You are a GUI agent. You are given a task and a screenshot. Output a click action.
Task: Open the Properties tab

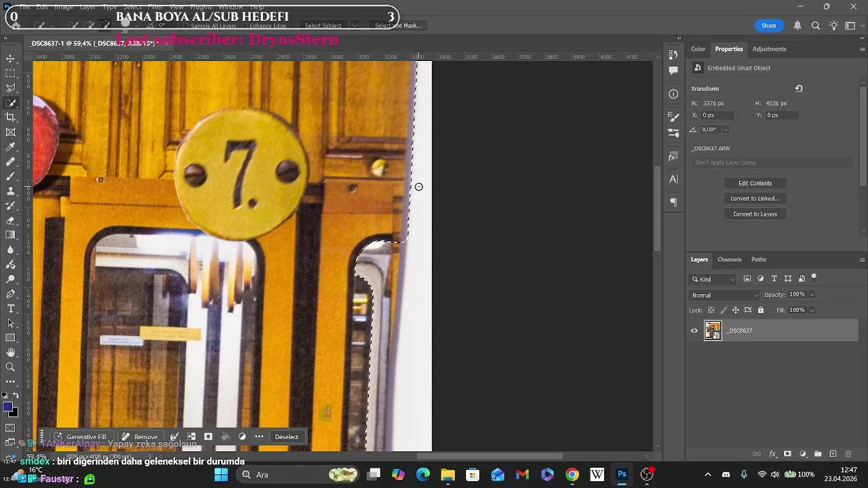click(x=729, y=49)
